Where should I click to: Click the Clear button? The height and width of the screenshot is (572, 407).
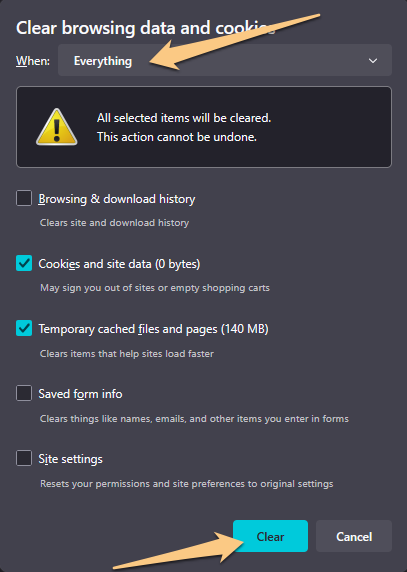270,536
